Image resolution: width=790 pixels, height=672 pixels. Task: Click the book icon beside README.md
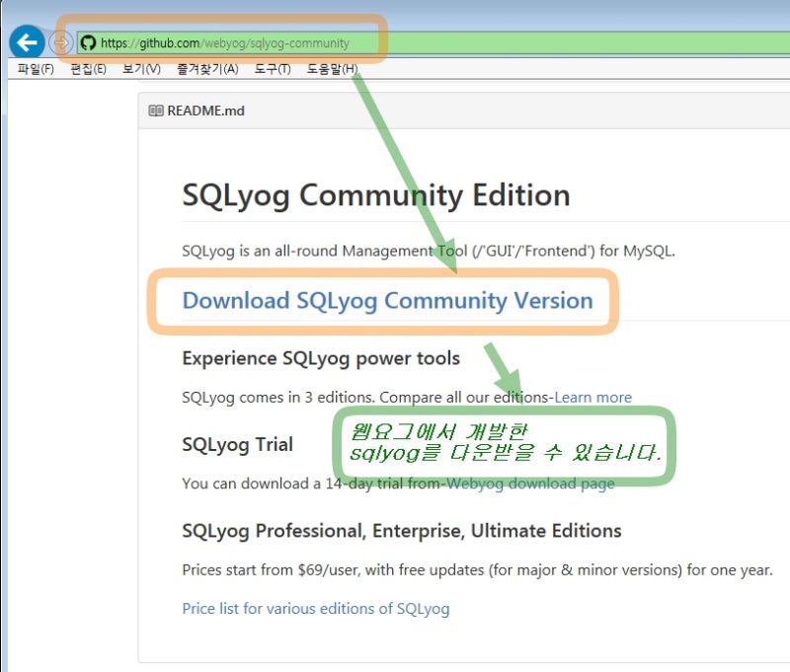pyautogui.click(x=156, y=111)
